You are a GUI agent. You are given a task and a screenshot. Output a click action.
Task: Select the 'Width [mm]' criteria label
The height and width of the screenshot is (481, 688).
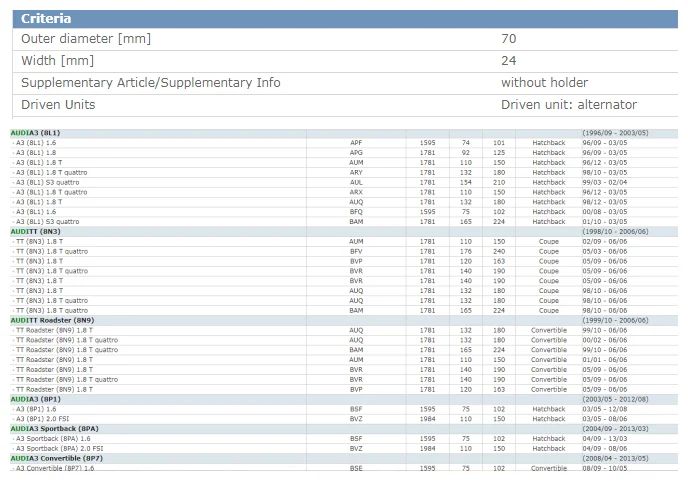pyautogui.click(x=57, y=61)
